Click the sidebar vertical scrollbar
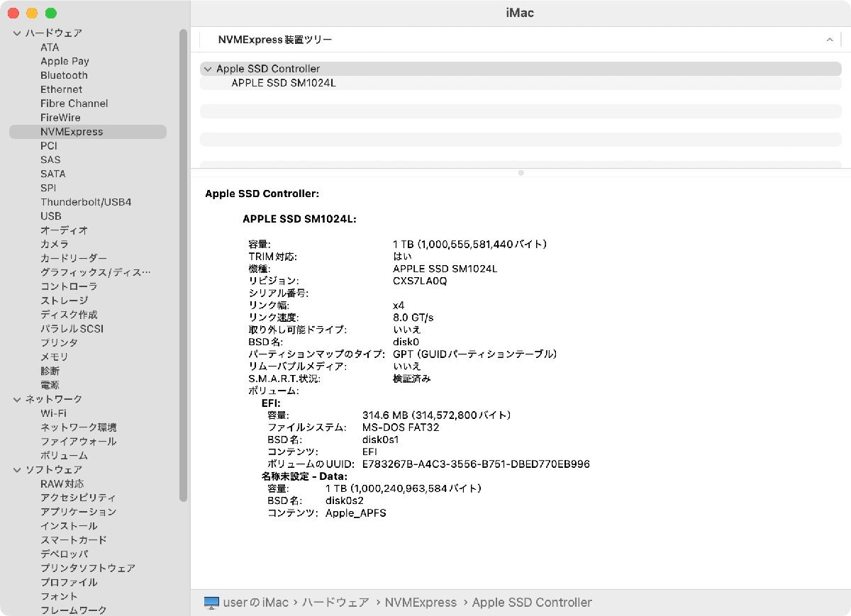Screen dimensions: 851x616 184,266
